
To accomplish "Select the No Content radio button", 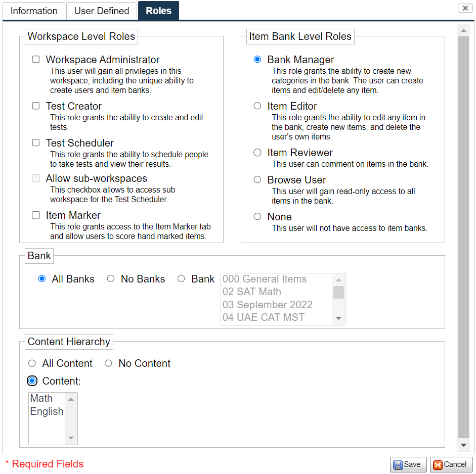I will coord(108,363).
